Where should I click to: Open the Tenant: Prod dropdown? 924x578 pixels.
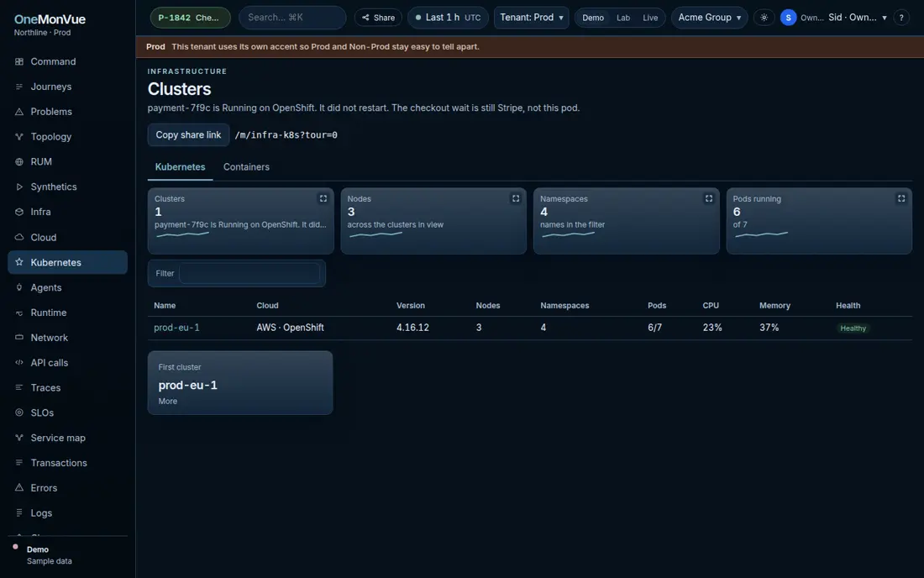click(532, 18)
